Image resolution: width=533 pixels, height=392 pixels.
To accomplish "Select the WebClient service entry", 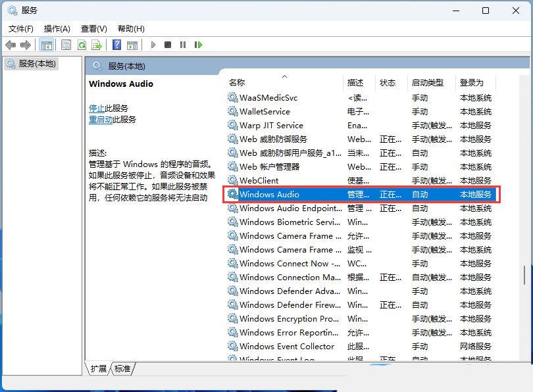I will click(260, 180).
